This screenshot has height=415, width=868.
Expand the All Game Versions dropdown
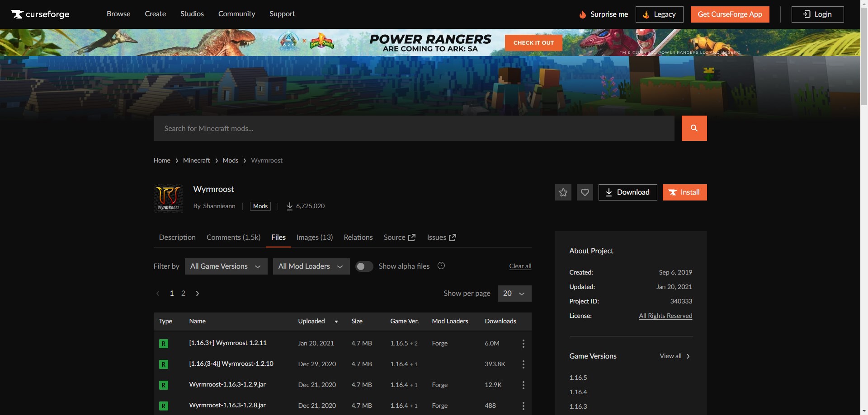pos(226,266)
